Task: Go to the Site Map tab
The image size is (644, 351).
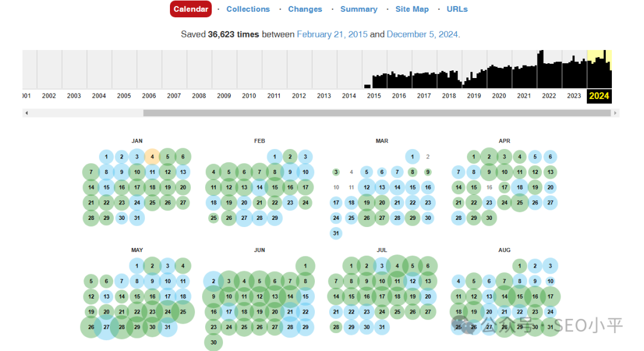Action: tap(412, 9)
